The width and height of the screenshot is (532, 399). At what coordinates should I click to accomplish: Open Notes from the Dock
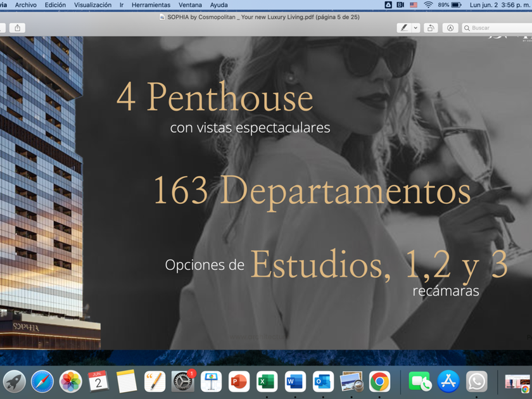point(127,381)
